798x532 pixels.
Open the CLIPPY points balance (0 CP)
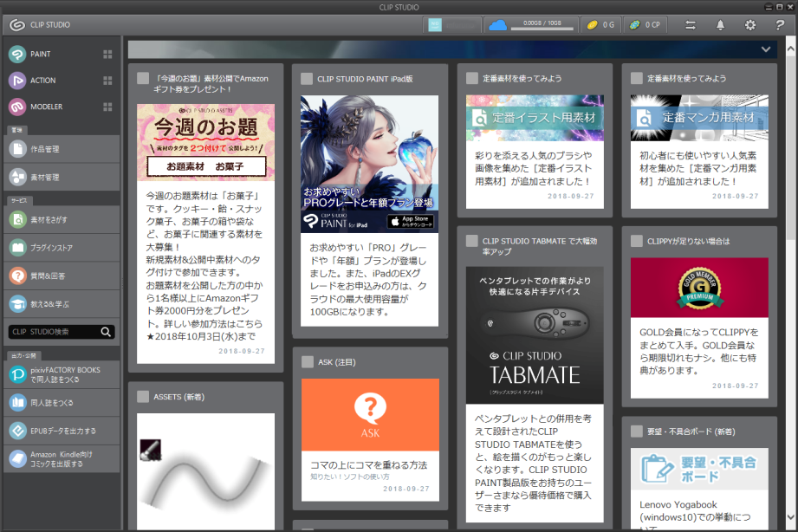pos(645,24)
